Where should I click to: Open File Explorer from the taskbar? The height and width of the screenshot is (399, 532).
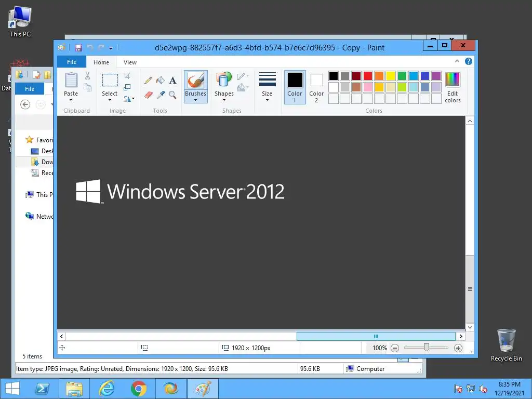[74, 389]
